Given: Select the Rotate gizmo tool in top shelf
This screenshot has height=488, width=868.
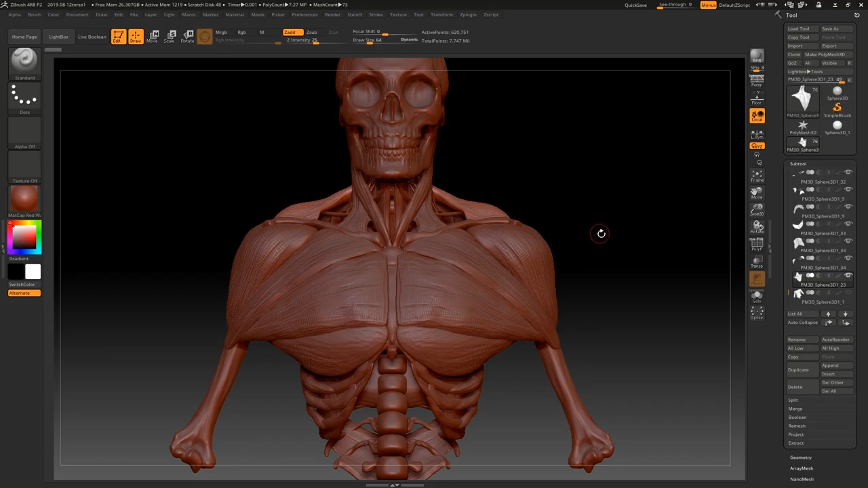Looking at the screenshot, I should (187, 37).
